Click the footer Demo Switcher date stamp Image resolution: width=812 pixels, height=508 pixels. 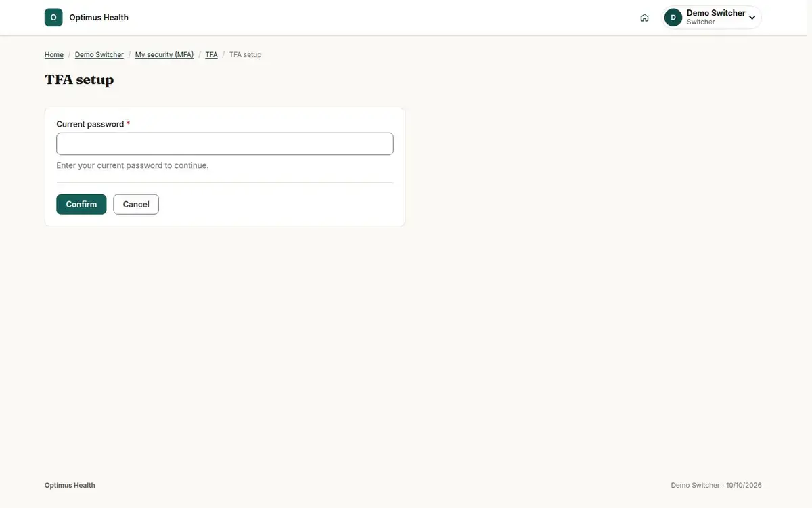(x=717, y=486)
